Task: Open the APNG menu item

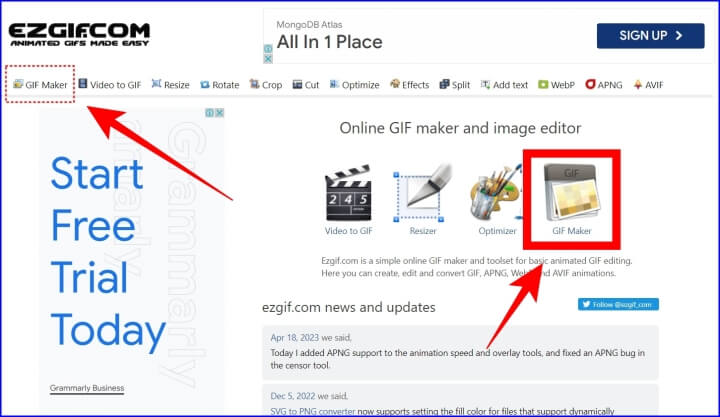Action: click(x=604, y=85)
